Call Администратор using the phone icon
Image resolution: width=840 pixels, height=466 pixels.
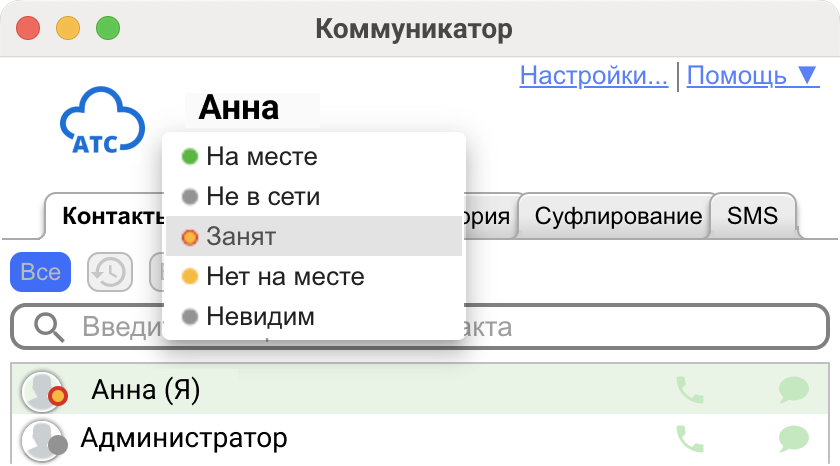[x=690, y=438]
